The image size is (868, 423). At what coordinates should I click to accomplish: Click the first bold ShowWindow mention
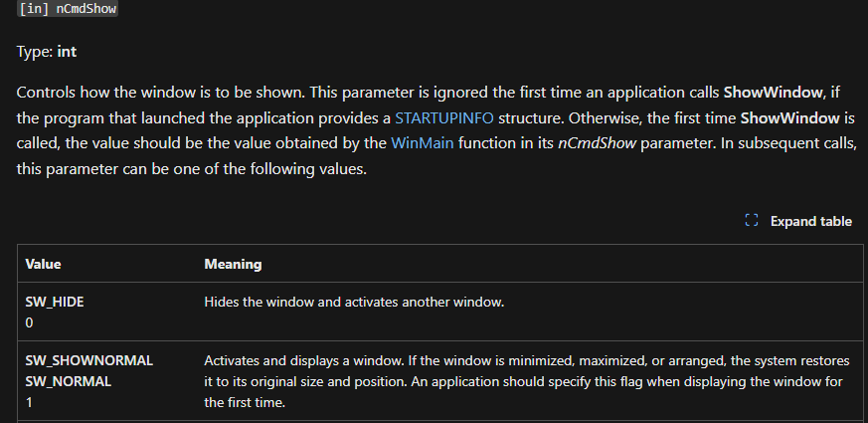pyautogui.click(x=773, y=93)
